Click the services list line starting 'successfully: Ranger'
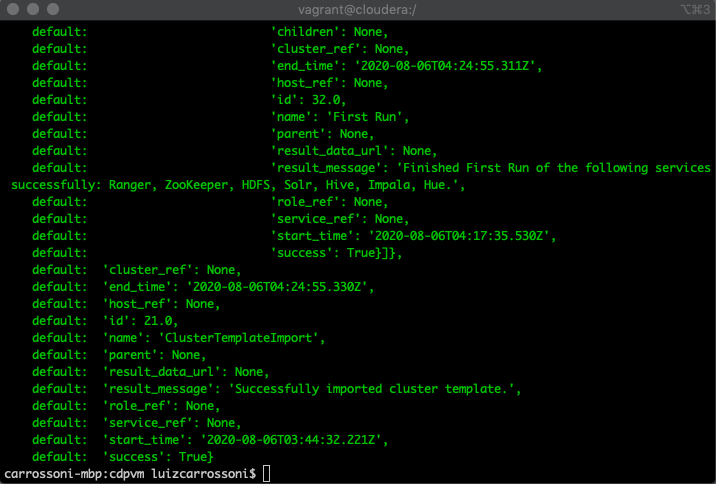Screen dimensions: 716x484 tap(238, 185)
